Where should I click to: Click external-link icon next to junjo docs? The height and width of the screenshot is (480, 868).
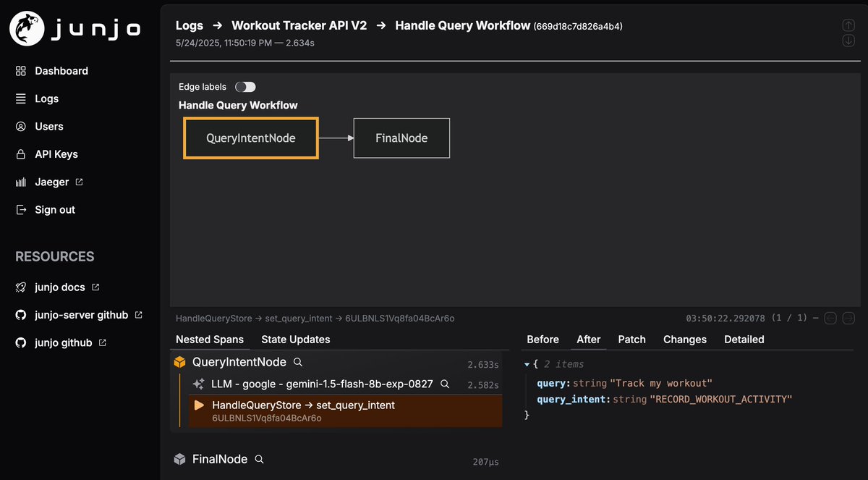tap(95, 287)
